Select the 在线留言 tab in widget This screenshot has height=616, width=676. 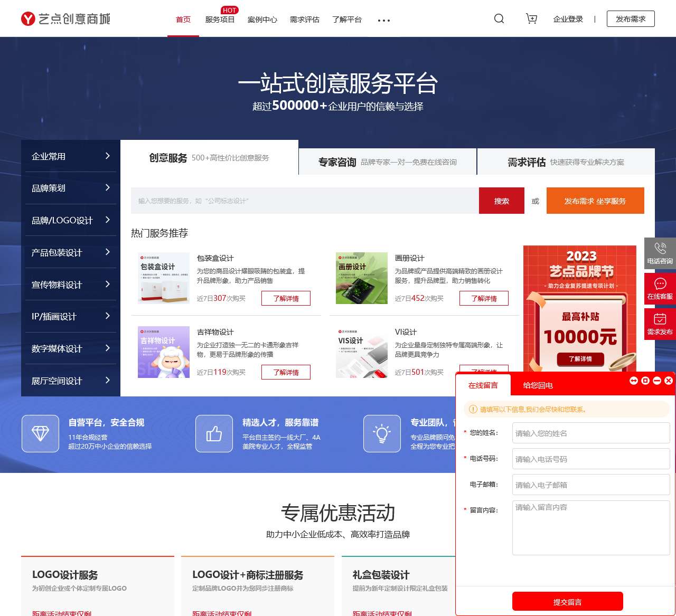click(483, 385)
